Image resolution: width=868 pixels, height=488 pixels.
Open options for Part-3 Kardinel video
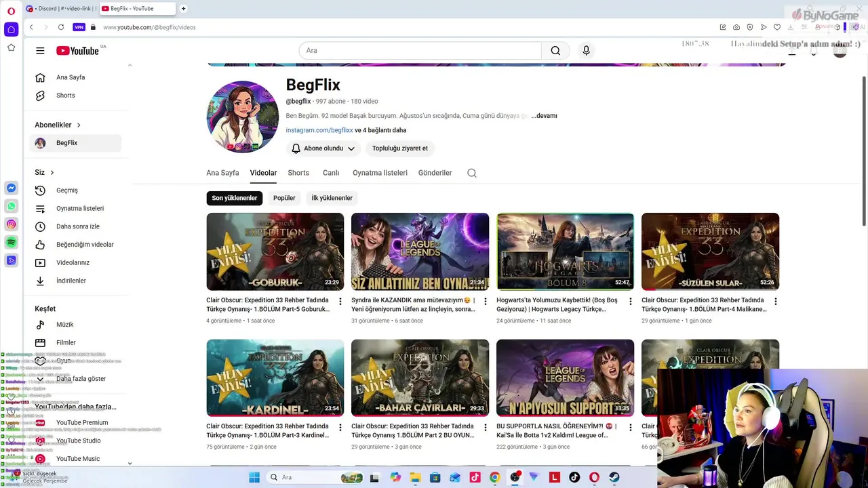(x=340, y=428)
